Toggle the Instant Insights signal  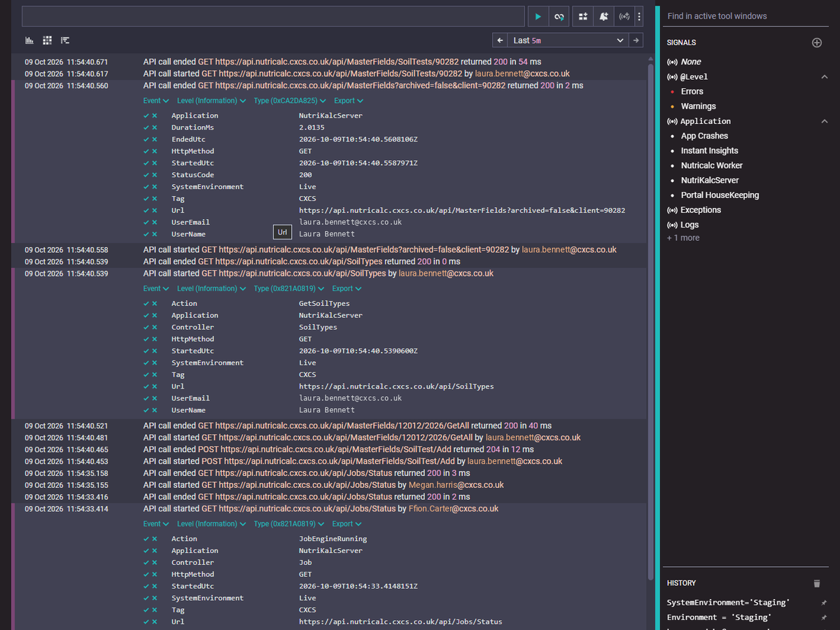point(709,150)
